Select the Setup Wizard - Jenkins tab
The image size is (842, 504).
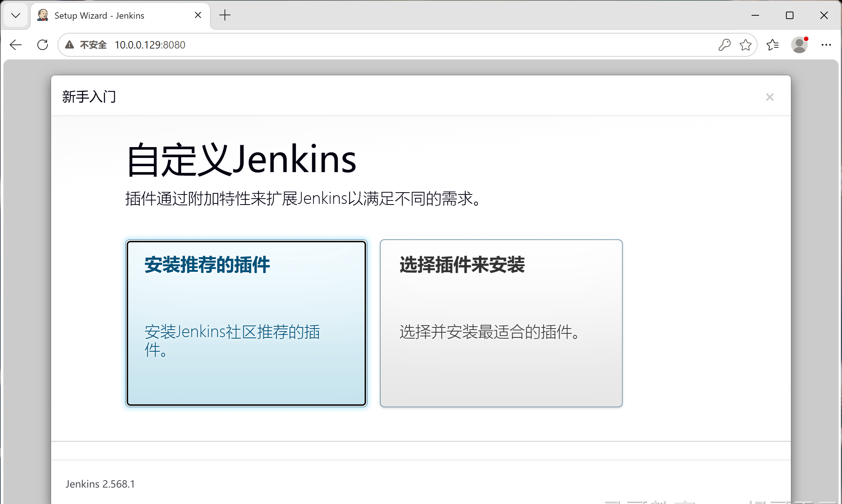click(120, 16)
